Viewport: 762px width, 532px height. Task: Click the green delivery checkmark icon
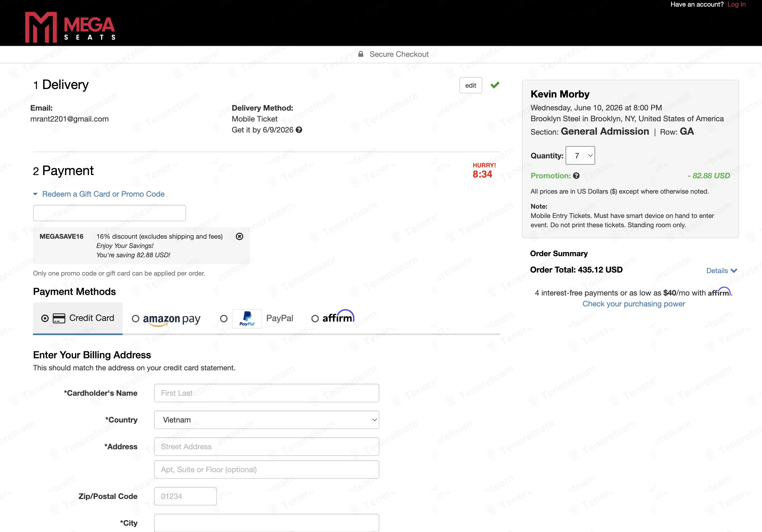click(495, 85)
